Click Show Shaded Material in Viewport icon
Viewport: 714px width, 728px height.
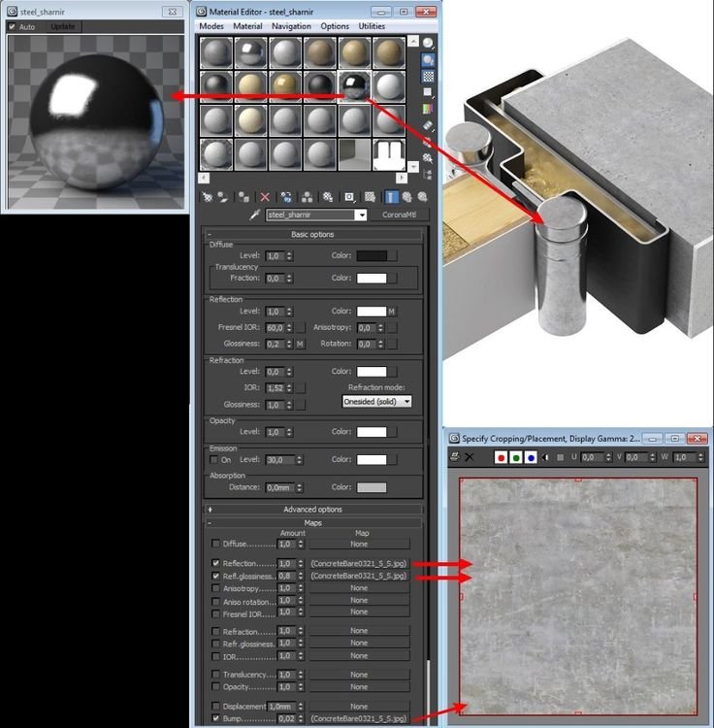[370, 197]
